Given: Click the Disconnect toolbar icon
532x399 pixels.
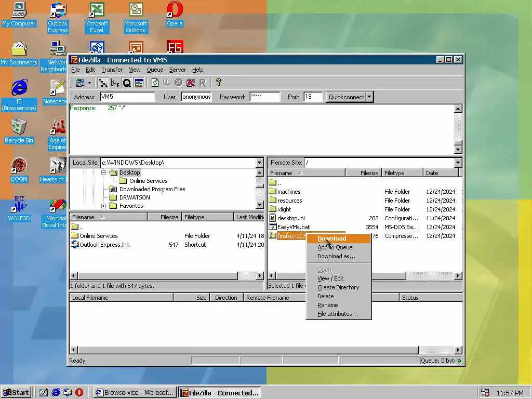Looking at the screenshot, I should [x=191, y=83].
